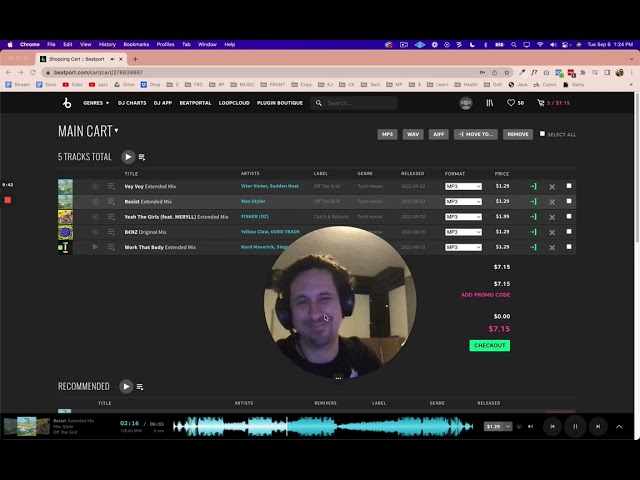Open the shopping cart icon in header
This screenshot has width=640, height=480.
(540, 103)
